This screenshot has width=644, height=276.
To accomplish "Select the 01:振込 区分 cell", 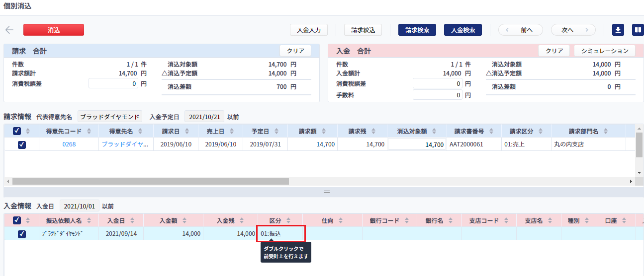I will (x=281, y=234).
